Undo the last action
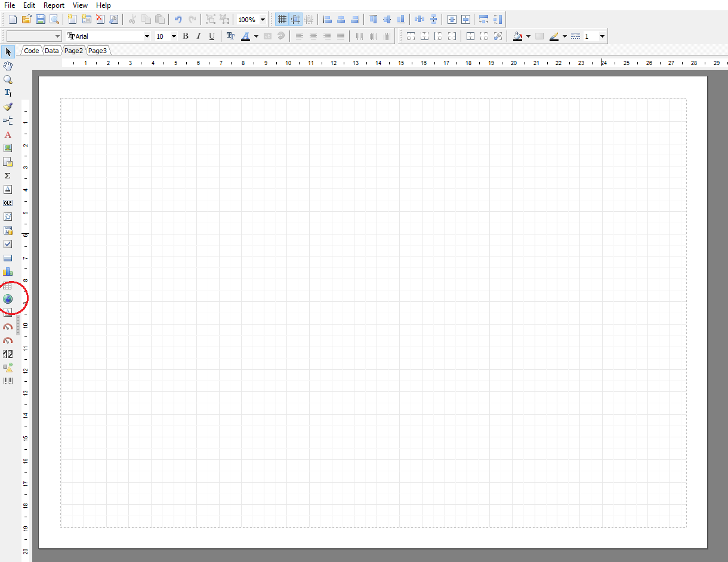Viewport: 728px width, 562px height. click(178, 19)
